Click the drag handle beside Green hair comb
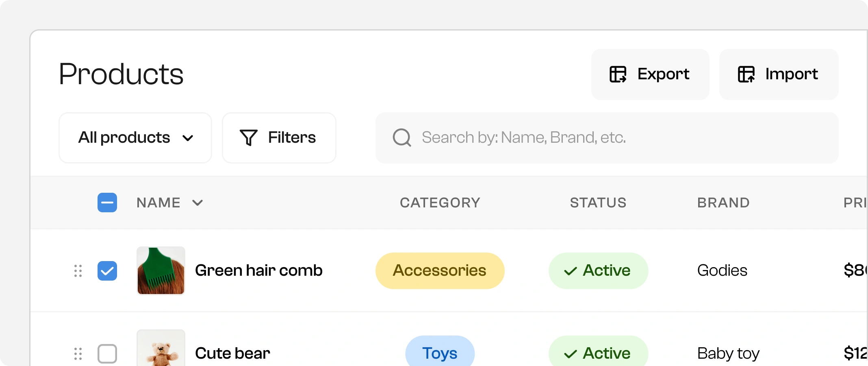Screen dimensions: 868x366 [x=78, y=270]
